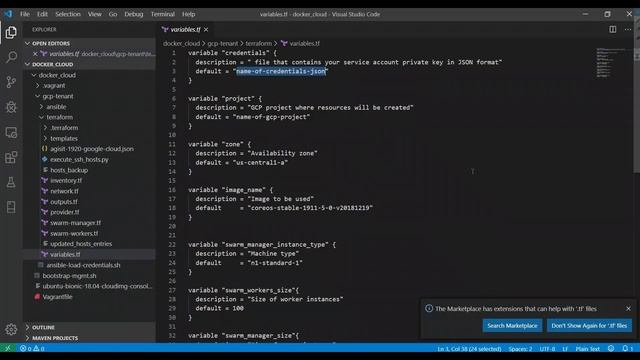
Task: Open the Explorer view in activity bar
Action: 11,32
